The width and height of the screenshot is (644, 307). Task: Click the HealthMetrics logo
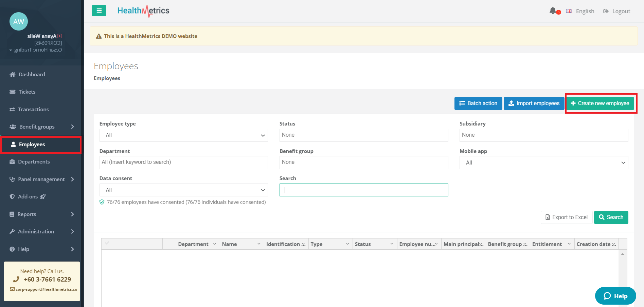click(143, 11)
